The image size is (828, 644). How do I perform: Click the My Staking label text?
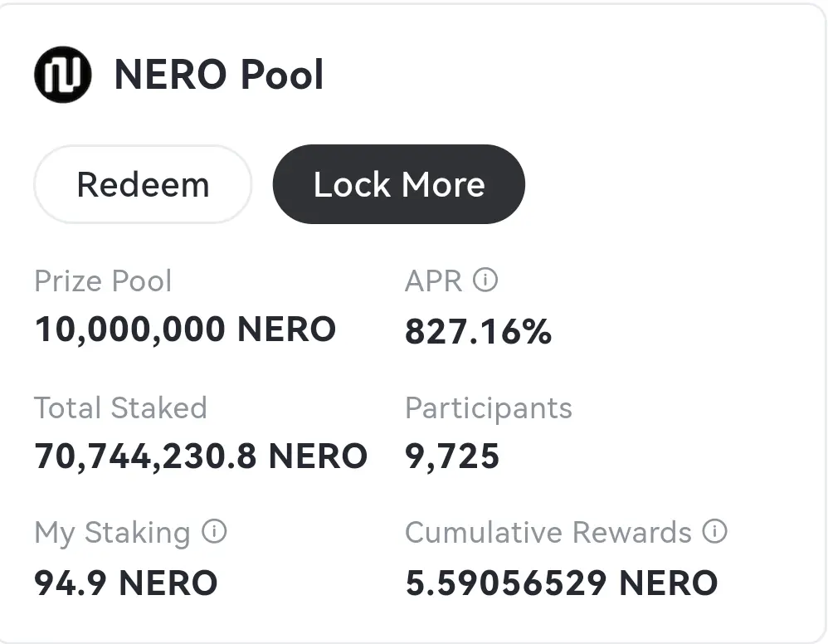tap(112, 533)
